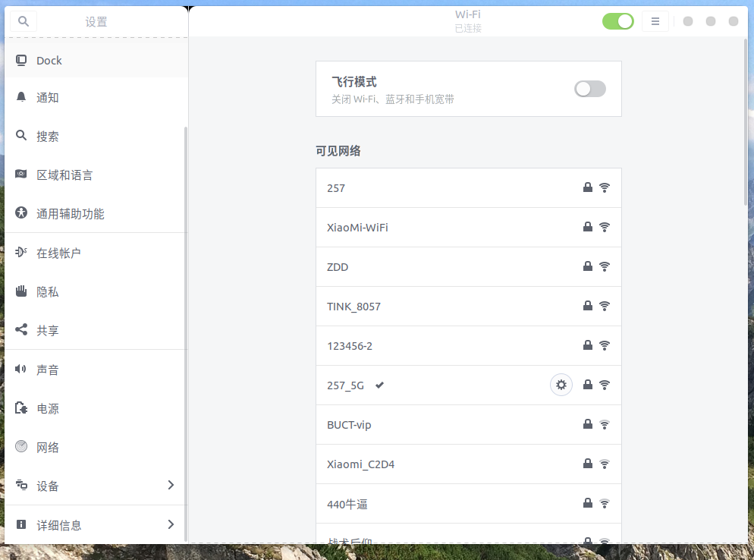Toggle the 隐私 privacy settings entry

(x=49, y=291)
